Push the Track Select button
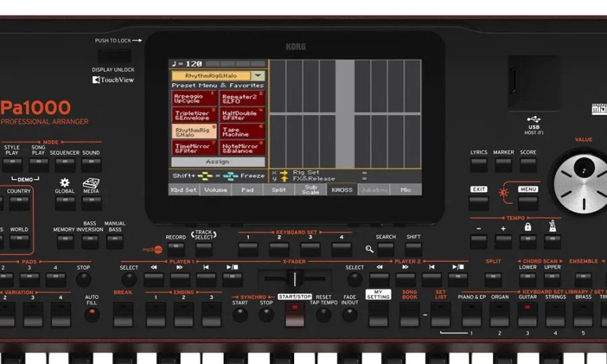607x364 pixels. point(204,249)
